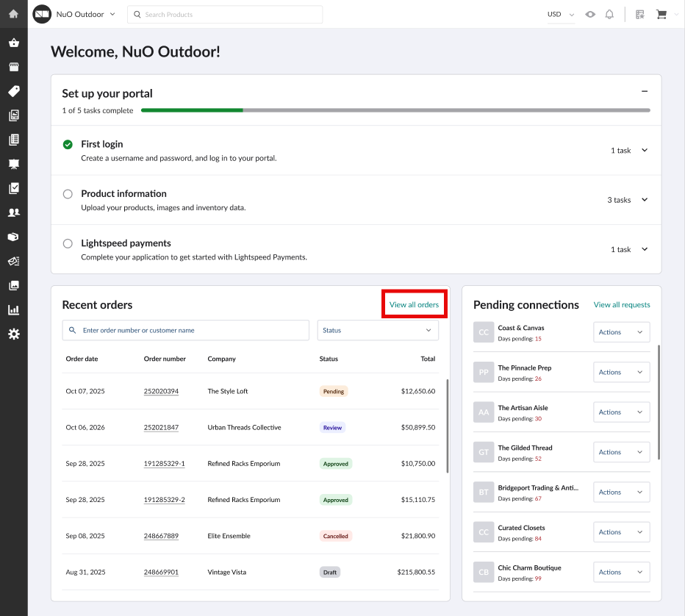Open Actions menu for Coast & Canvas

(621, 332)
